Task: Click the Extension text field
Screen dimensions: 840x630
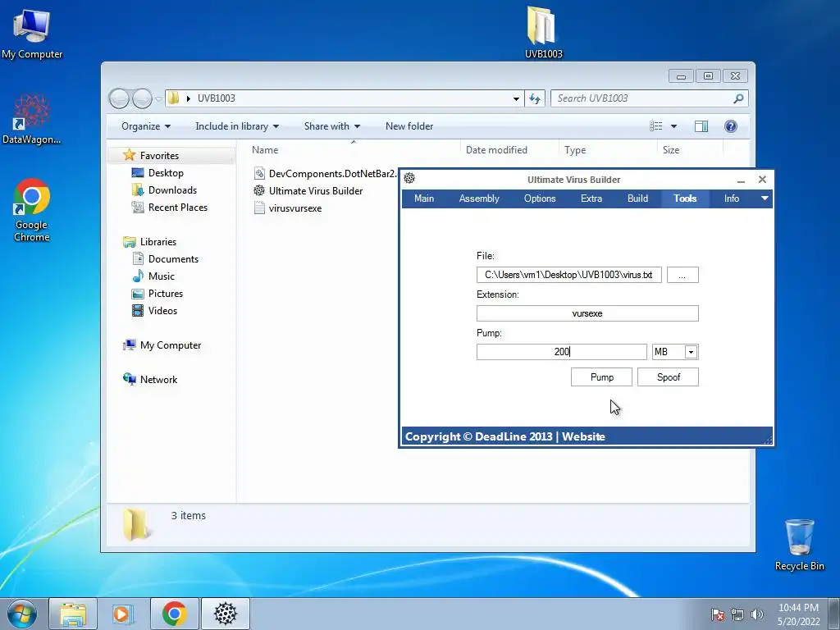Action: [x=587, y=313]
